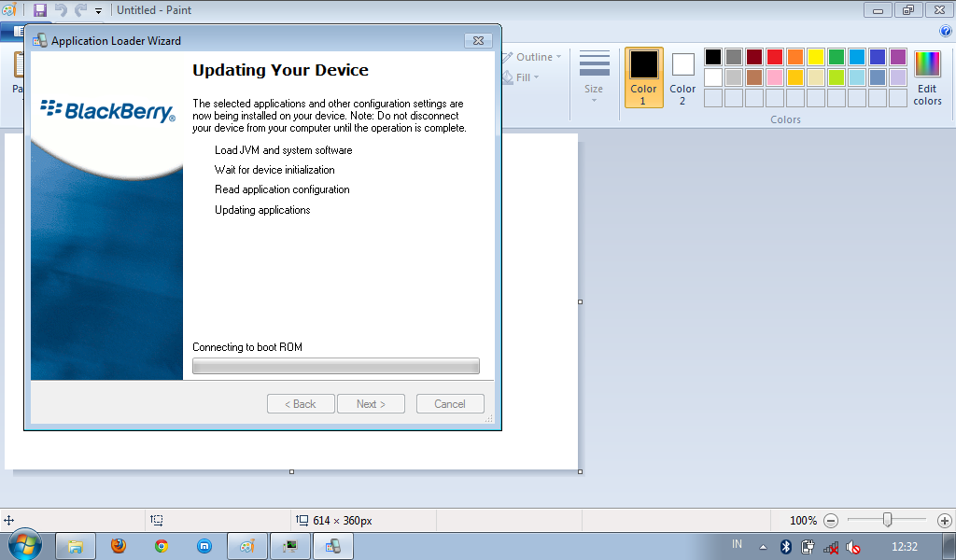Select Color 2 background box
956x560 pixels.
[682, 77]
